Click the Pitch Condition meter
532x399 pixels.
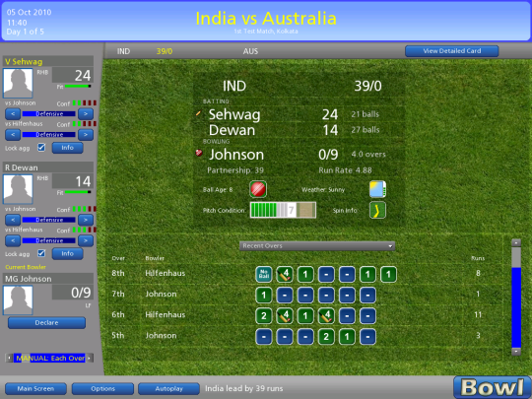(283, 210)
